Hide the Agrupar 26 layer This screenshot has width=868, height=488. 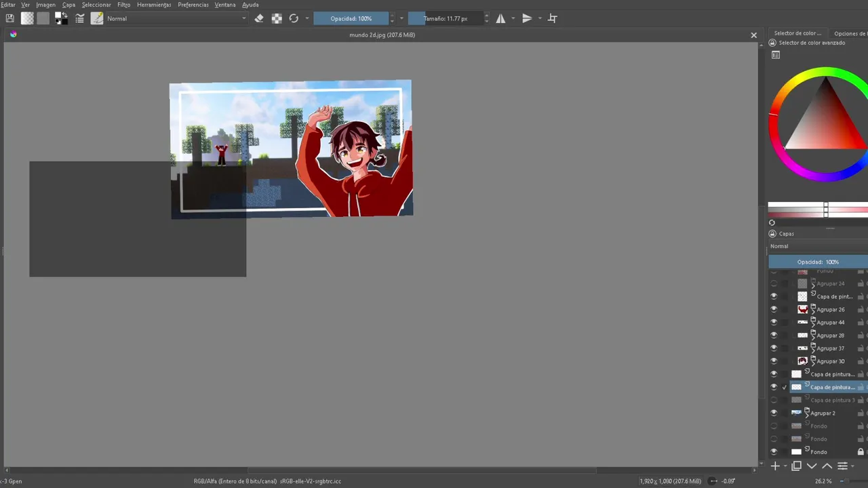point(774,310)
